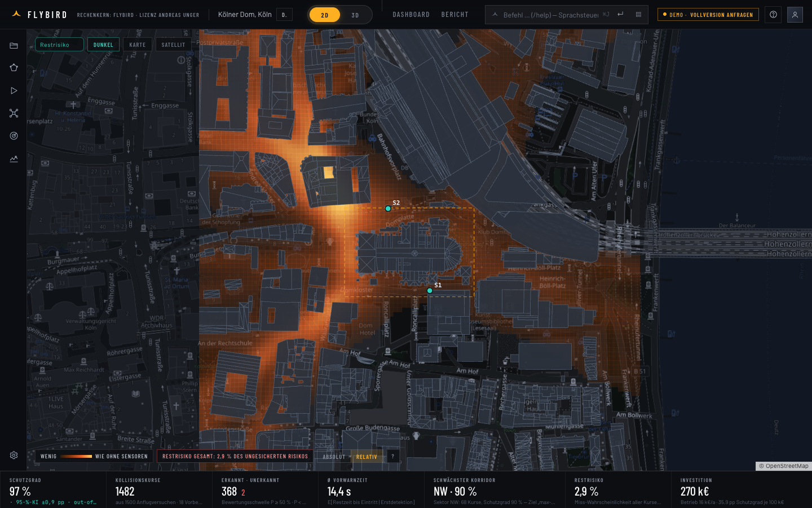
Task: Open the help question mark icon
Action: tap(773, 15)
